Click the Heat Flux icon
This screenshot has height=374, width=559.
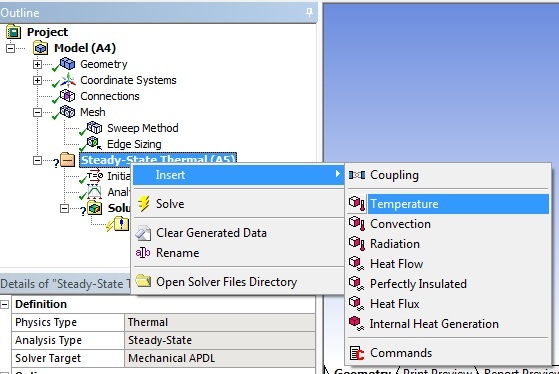click(357, 304)
